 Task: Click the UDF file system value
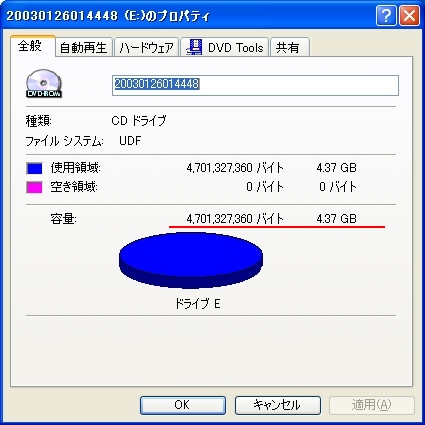point(130,141)
